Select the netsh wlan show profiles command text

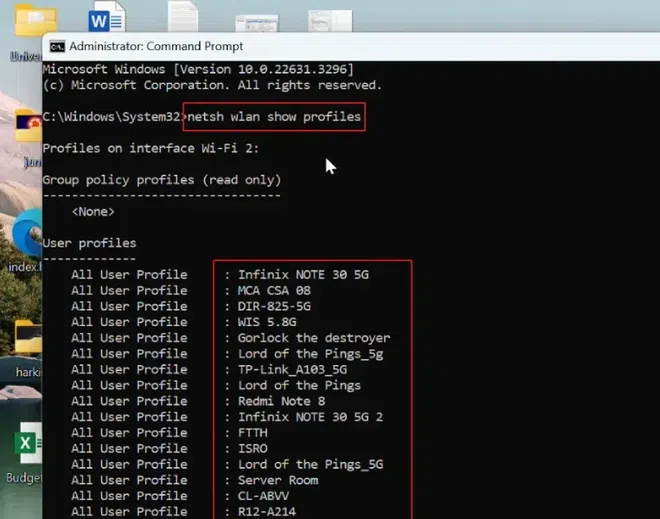point(274,117)
